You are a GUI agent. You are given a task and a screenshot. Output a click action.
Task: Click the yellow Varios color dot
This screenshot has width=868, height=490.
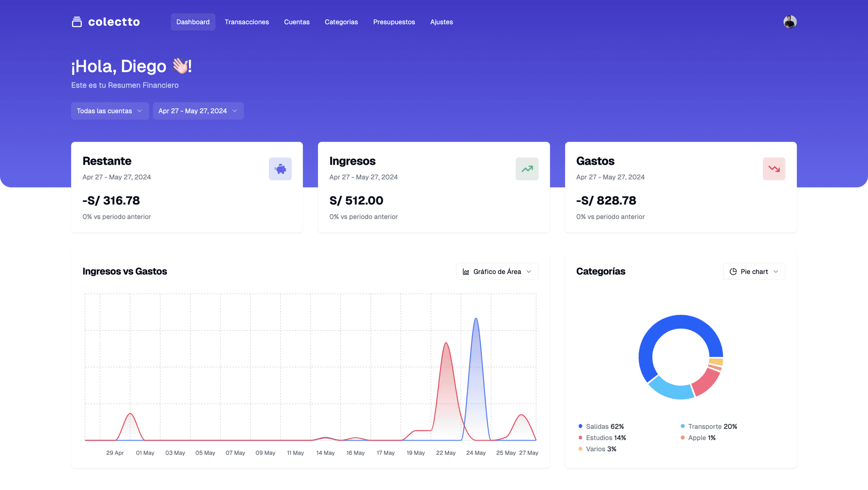coord(580,449)
